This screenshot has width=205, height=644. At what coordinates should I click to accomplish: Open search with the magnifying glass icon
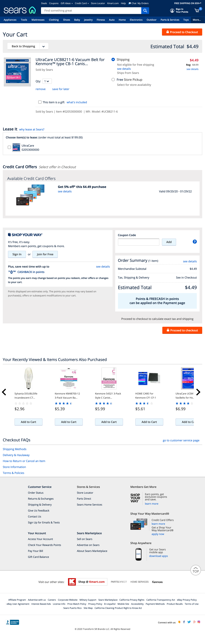tap(145, 11)
